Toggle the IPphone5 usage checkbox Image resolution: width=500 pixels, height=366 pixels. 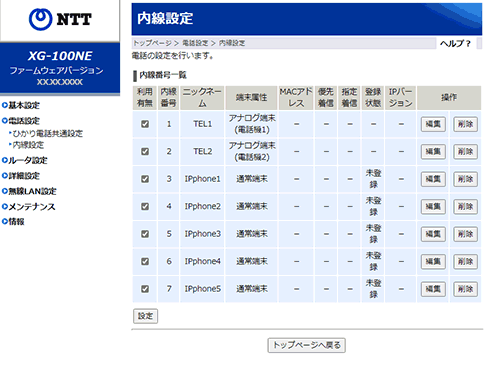[145, 289]
